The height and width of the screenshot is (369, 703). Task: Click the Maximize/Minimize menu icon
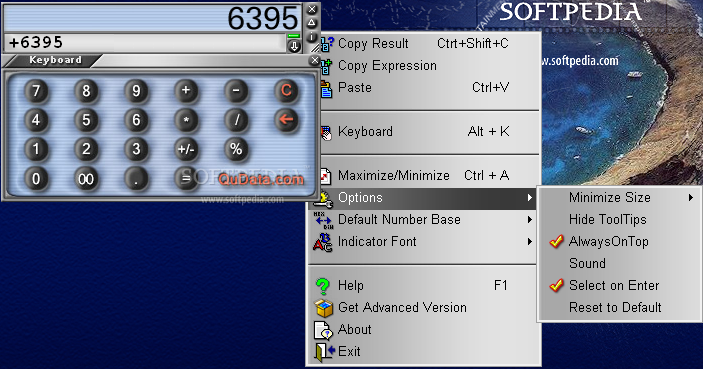[x=326, y=176]
